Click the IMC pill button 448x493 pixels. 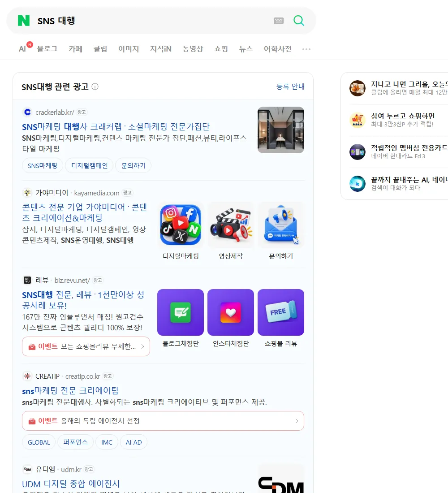point(107,442)
